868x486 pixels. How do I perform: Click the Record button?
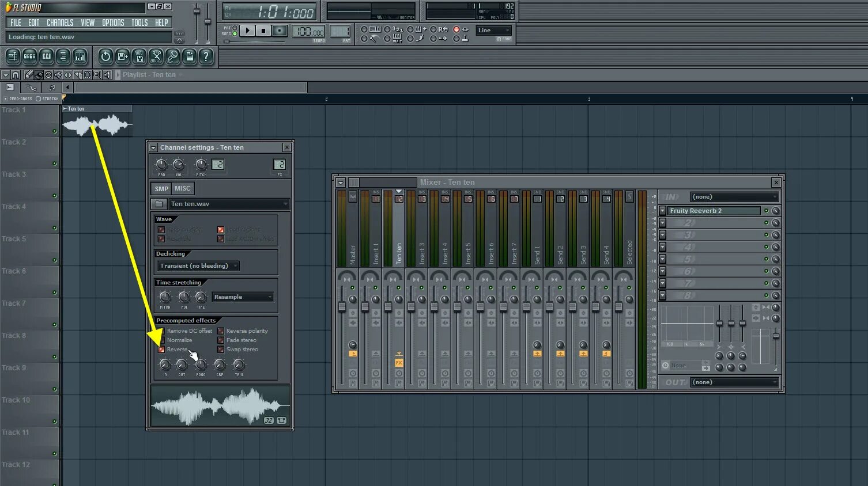pos(280,31)
